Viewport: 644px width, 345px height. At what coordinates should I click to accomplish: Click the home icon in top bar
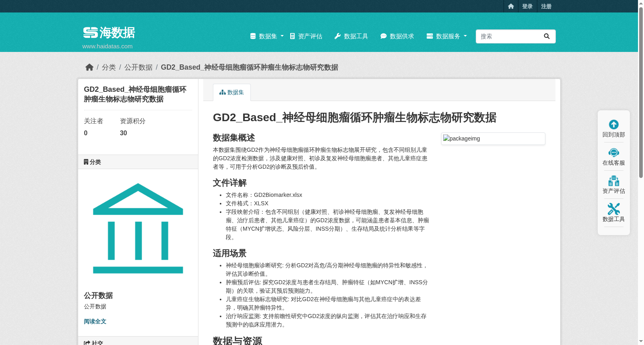tap(511, 6)
